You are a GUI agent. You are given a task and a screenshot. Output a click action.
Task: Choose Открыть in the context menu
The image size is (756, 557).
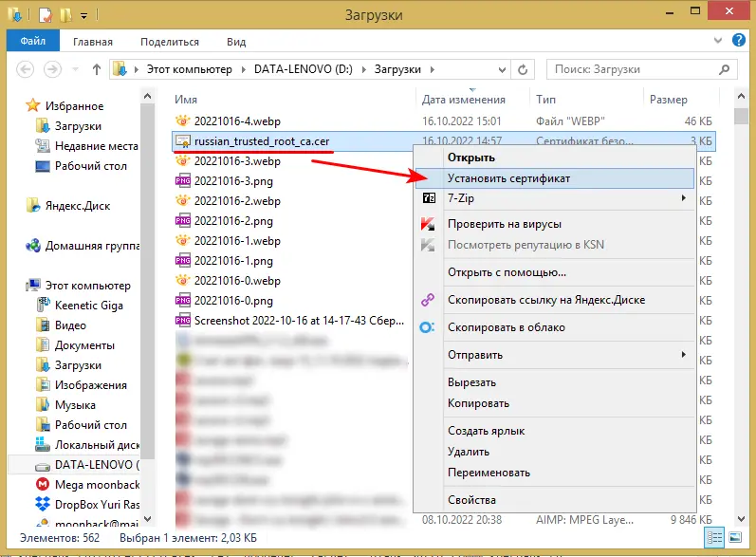point(555,158)
